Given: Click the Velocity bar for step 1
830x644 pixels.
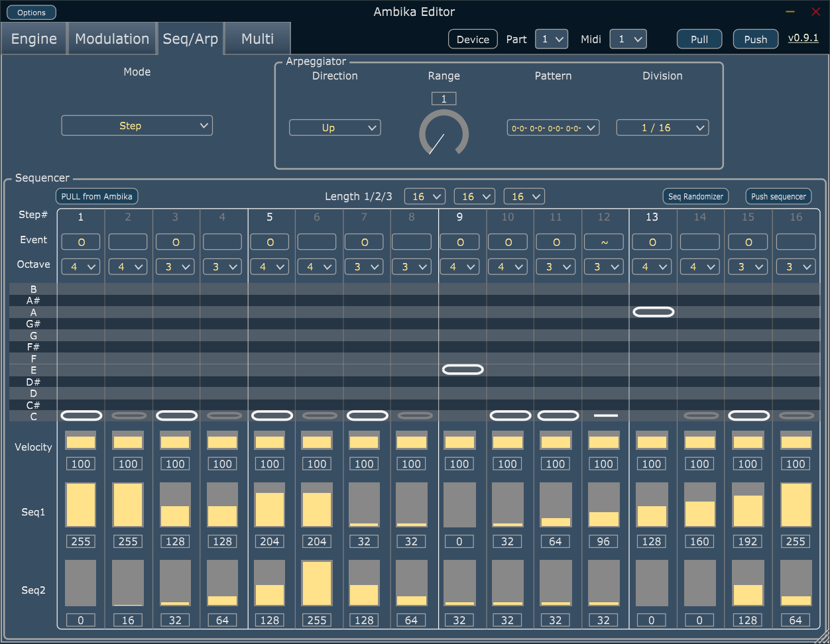Looking at the screenshot, I should pyautogui.click(x=81, y=441).
